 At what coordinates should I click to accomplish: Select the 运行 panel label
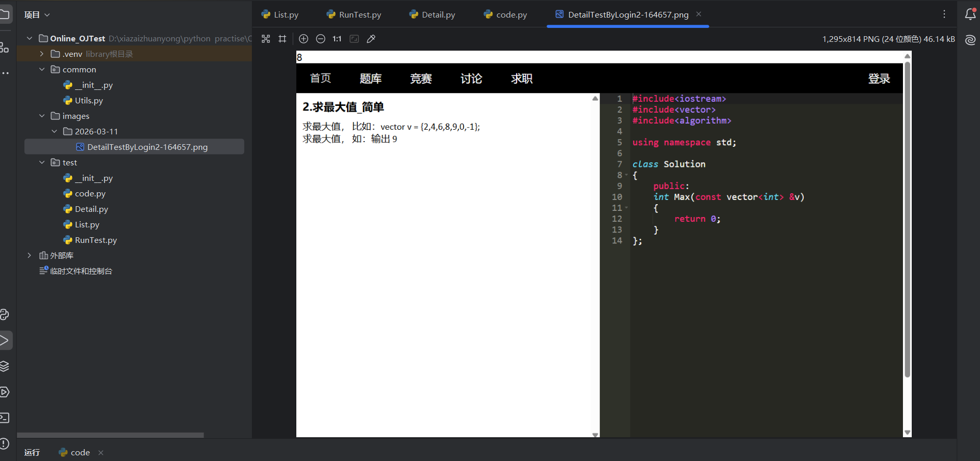pos(32,453)
